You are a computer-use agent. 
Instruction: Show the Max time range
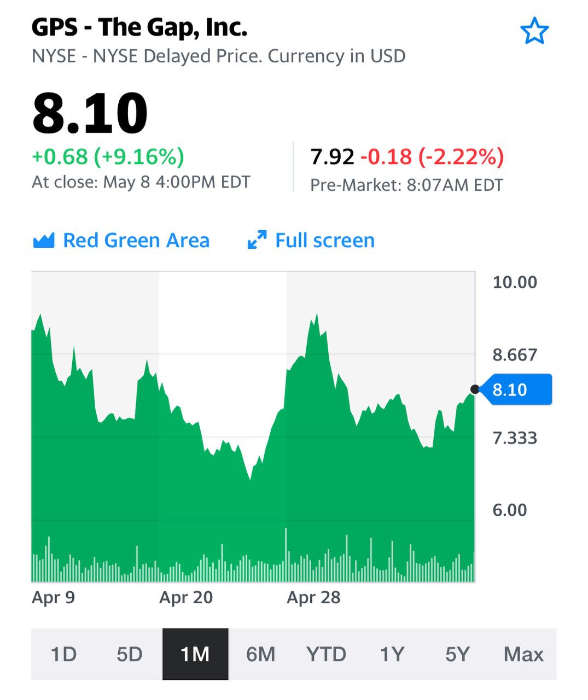[x=523, y=654]
